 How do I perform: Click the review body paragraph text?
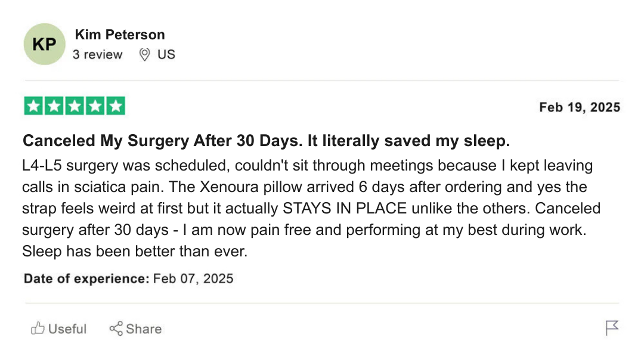(310, 208)
